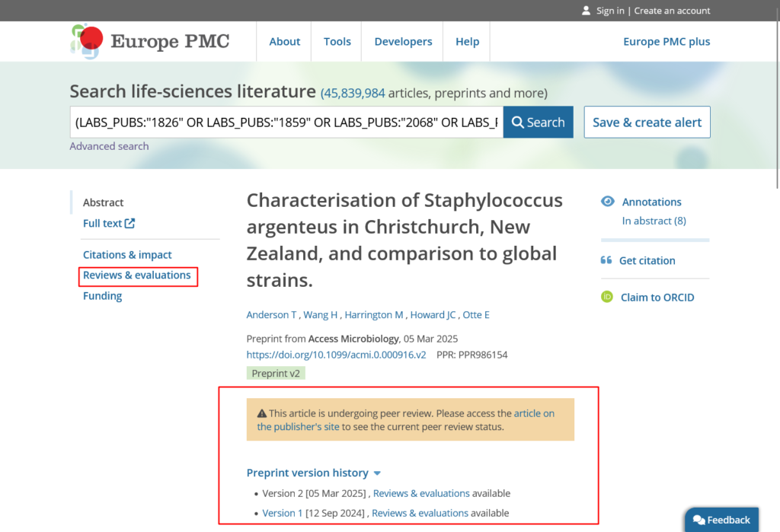Click the external link icon next to Full text
The width and height of the screenshot is (780, 532).
[130, 224]
